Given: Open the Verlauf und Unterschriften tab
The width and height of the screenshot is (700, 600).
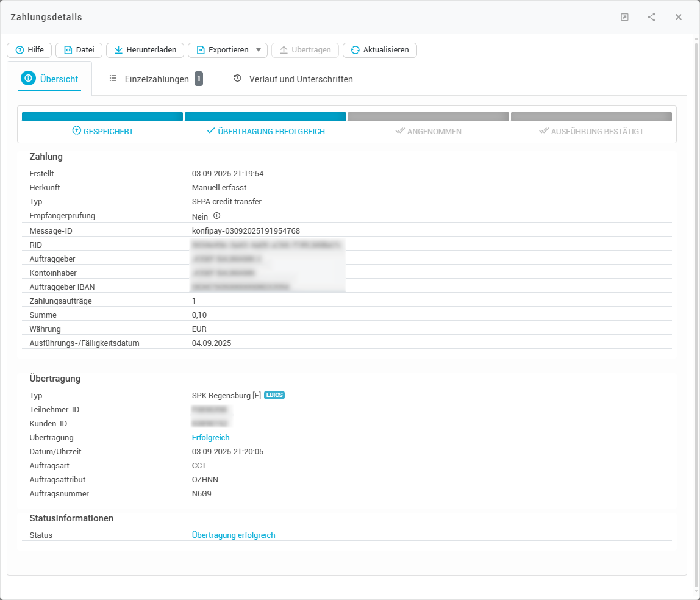Looking at the screenshot, I should [x=301, y=79].
